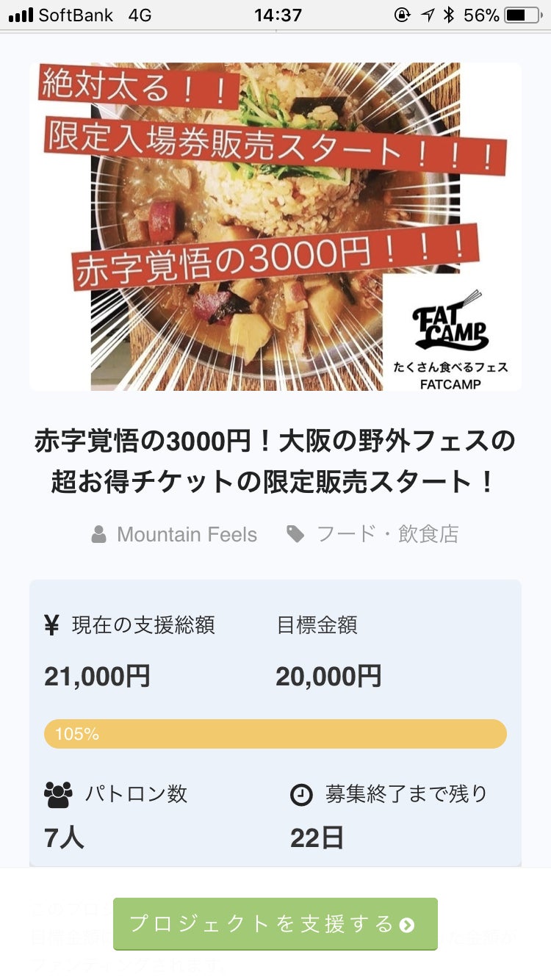Click the 105% funding progress bar
The width and height of the screenshot is (551, 980).
(275, 734)
